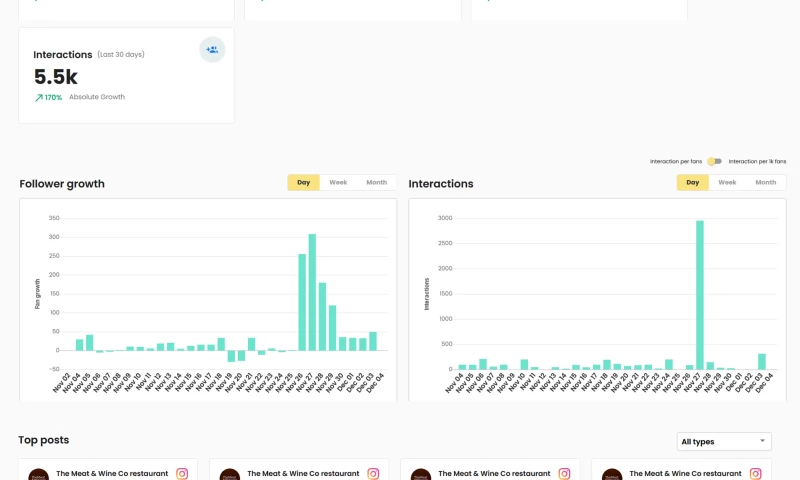Click first top post's profile avatar

38,475
